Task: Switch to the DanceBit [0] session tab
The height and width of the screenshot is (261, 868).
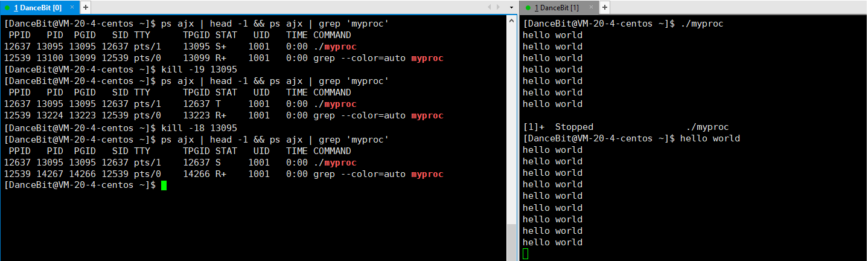Action: pyautogui.click(x=40, y=7)
